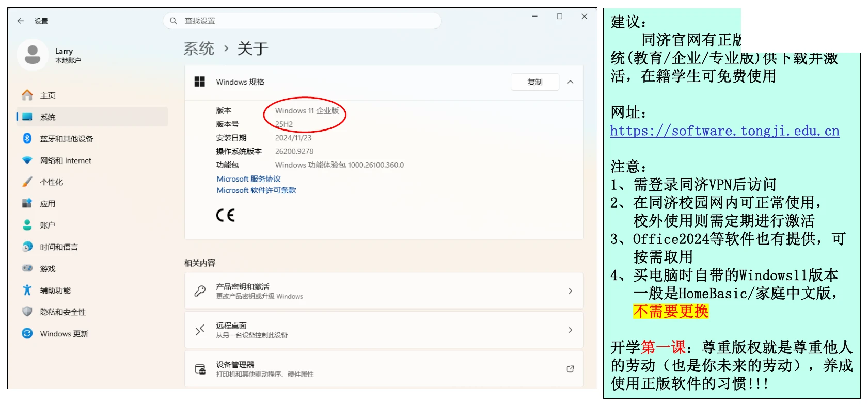
Task: Open the software.tongji.edu.cn link
Action: tap(725, 131)
